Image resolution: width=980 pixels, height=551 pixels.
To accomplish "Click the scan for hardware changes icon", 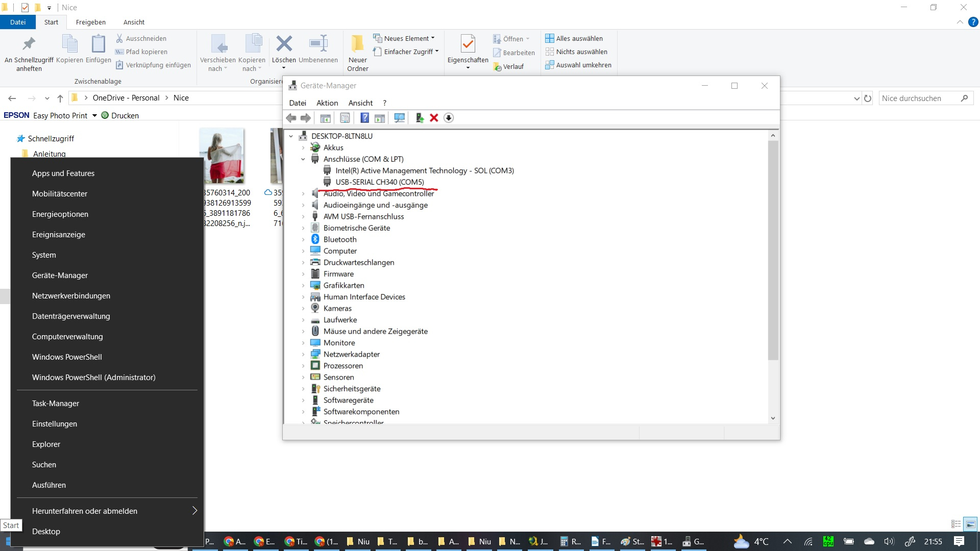I will tap(399, 118).
